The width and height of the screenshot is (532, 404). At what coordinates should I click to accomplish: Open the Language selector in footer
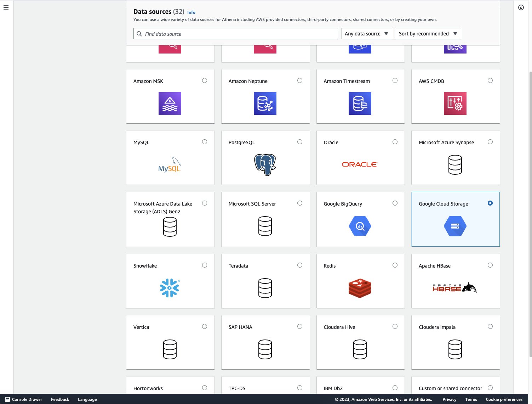87,399
